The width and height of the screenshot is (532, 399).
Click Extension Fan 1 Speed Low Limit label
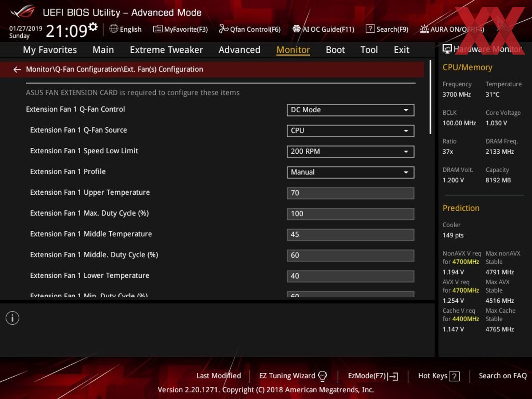(84, 151)
